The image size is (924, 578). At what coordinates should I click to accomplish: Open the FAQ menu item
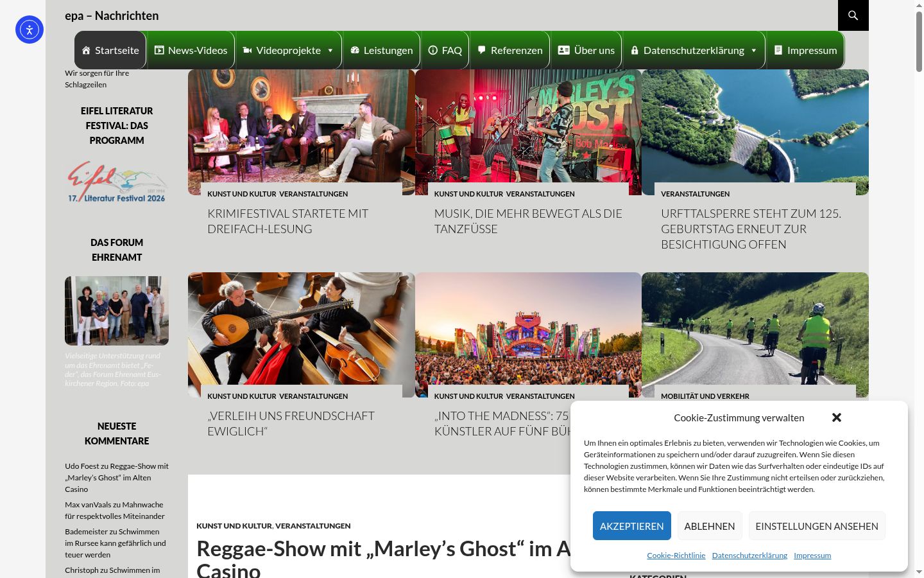(x=445, y=50)
